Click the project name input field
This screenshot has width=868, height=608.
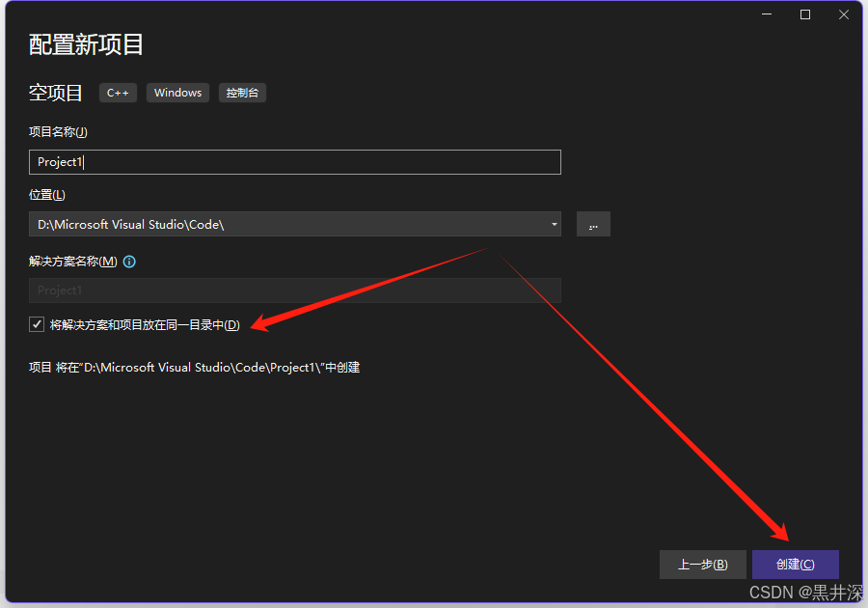coord(294,162)
